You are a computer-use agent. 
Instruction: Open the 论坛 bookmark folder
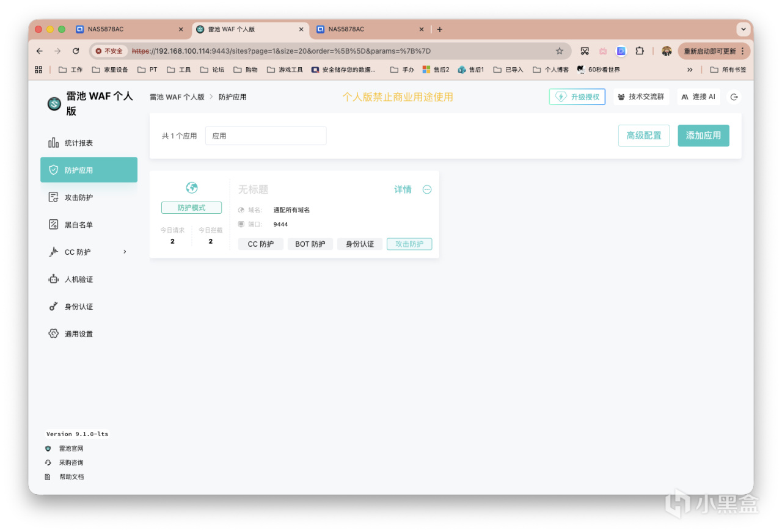pos(212,70)
